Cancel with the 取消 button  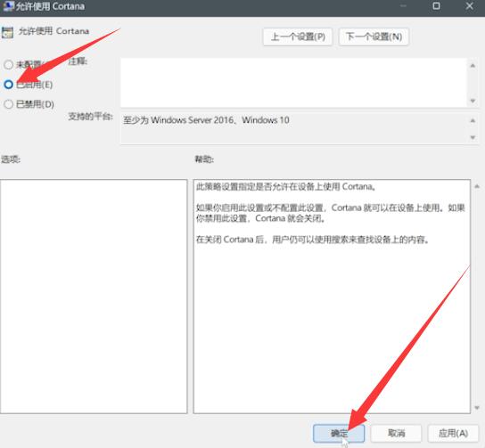(396, 433)
